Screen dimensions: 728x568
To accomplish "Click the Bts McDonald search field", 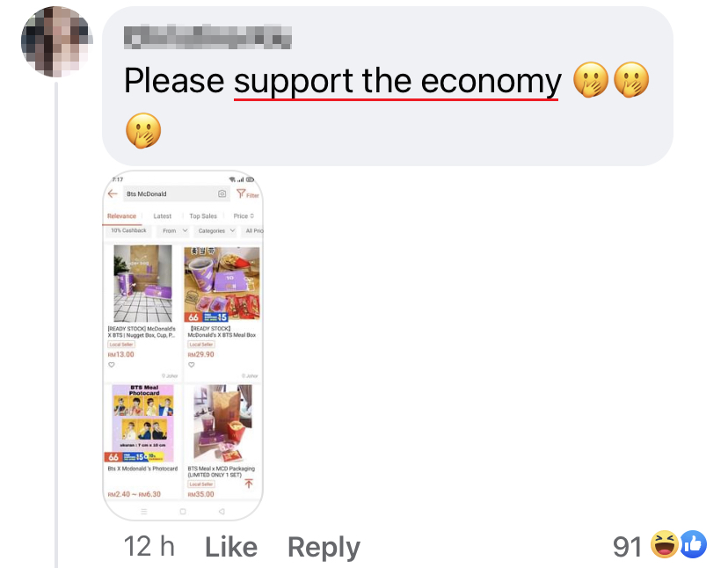I will coord(168,193).
